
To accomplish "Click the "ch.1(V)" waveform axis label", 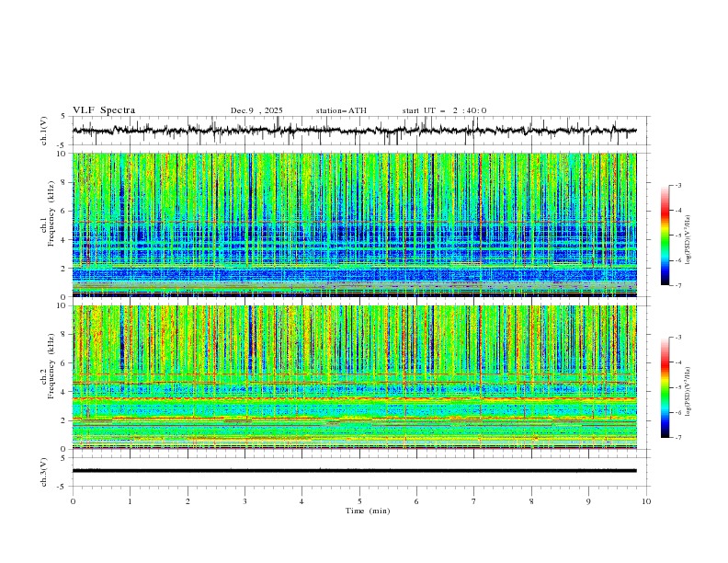I will (x=44, y=131).
